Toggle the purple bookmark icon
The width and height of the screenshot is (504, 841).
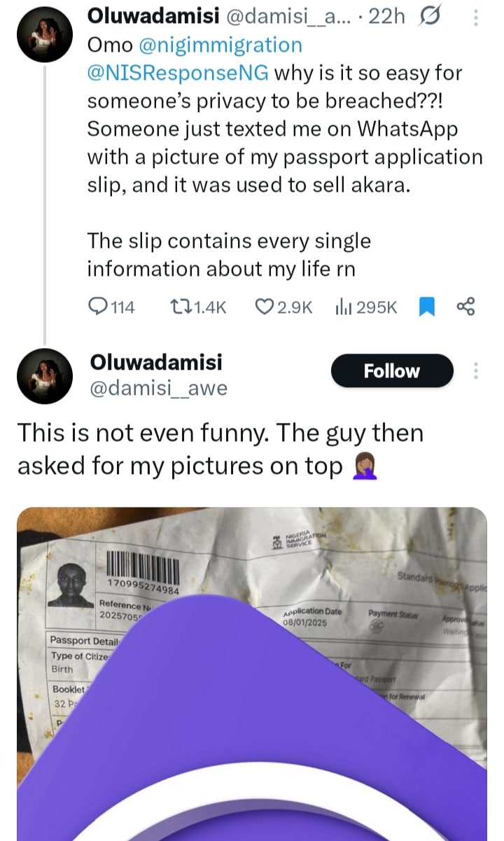click(x=426, y=307)
